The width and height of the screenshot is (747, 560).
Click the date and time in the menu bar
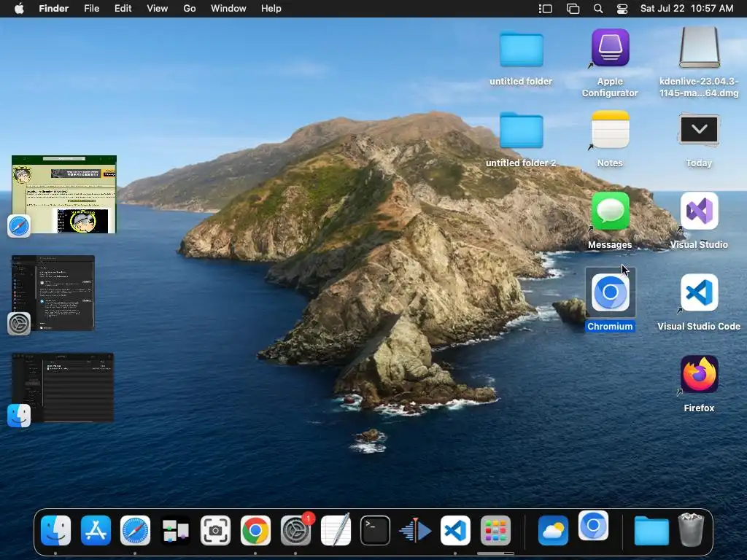click(x=686, y=9)
